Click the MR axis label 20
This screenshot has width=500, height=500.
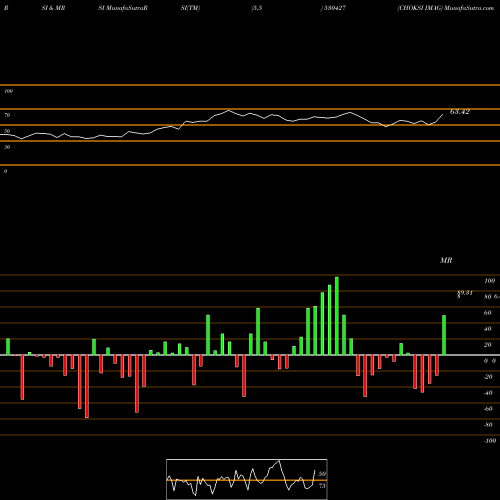click(x=488, y=345)
